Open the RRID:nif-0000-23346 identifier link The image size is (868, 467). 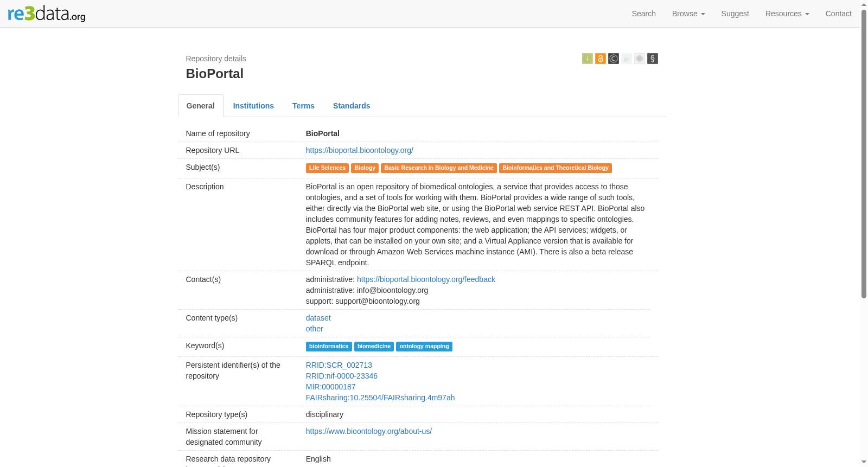(342, 376)
